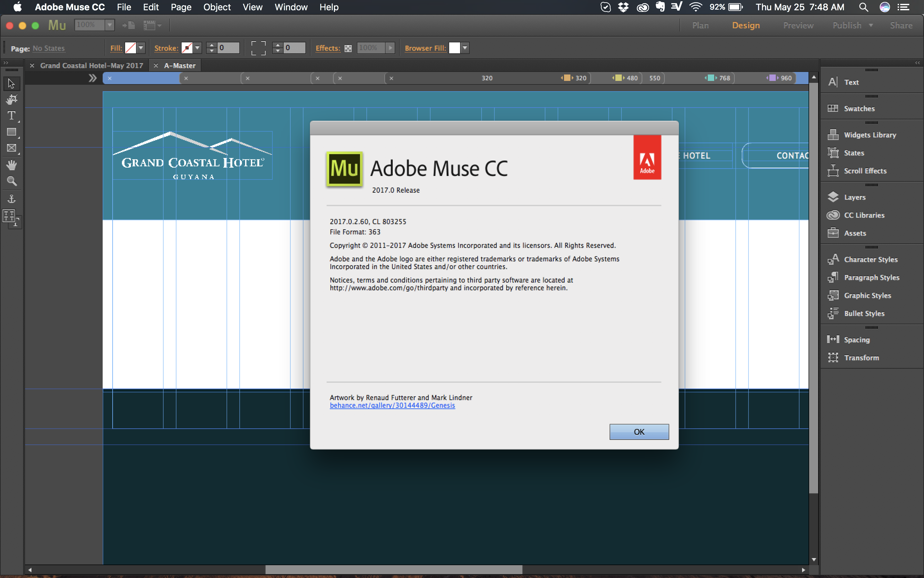
Task: Open macOS Spotlight search
Action: pyautogui.click(x=863, y=7)
